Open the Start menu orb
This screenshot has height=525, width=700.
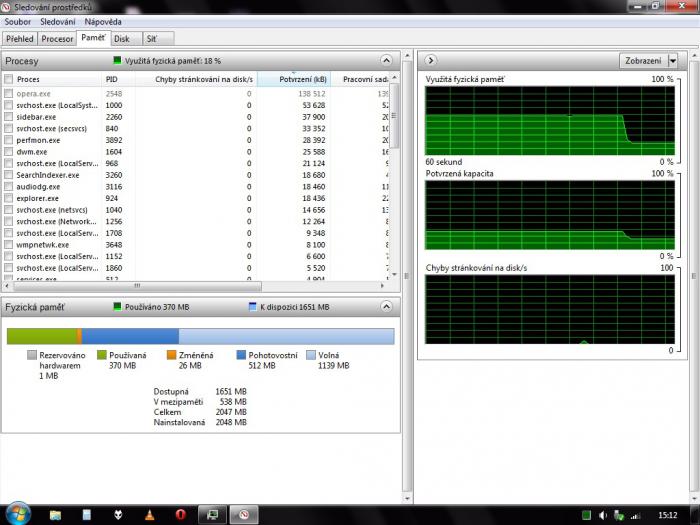pyautogui.click(x=19, y=513)
